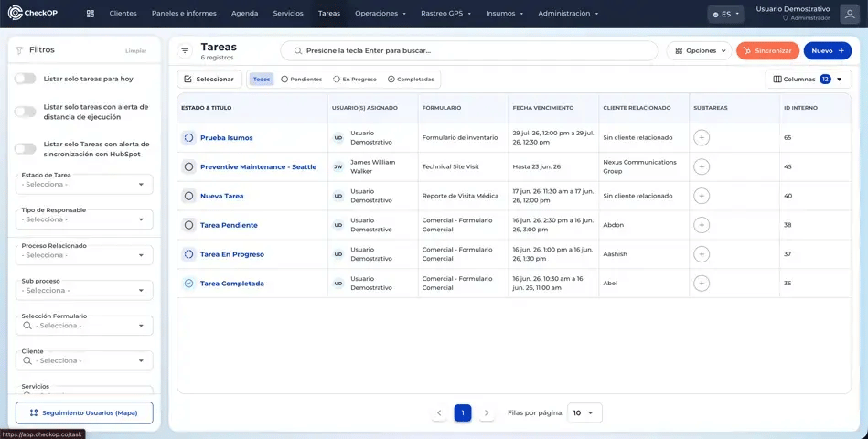Add subtask for Prueba Isumos row

pyautogui.click(x=702, y=137)
